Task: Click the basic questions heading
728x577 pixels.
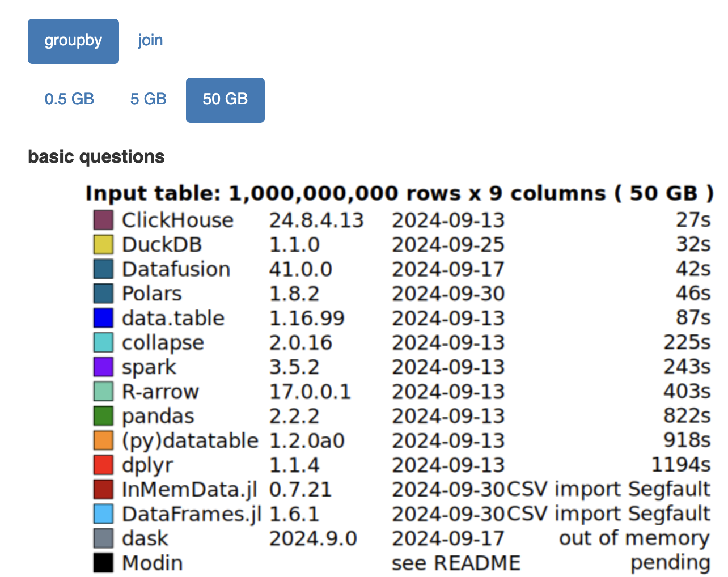Action: coord(96,156)
